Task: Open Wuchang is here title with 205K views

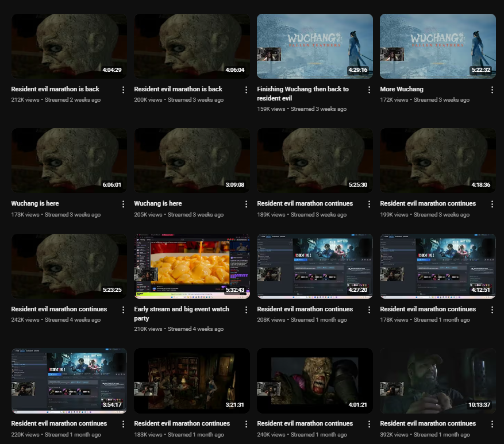Action: [x=158, y=203]
